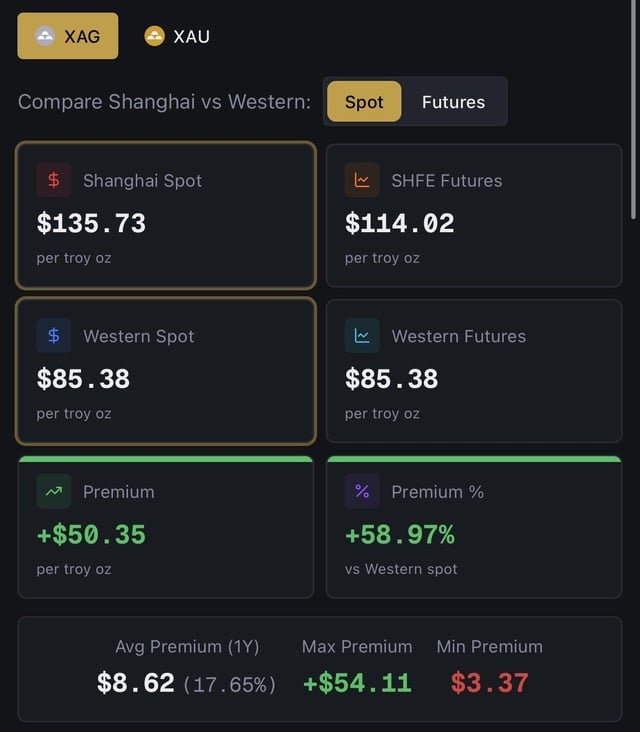The width and height of the screenshot is (640, 732).
Task: Click the silver bars icon in XAG tab
Action: pyautogui.click(x=45, y=36)
